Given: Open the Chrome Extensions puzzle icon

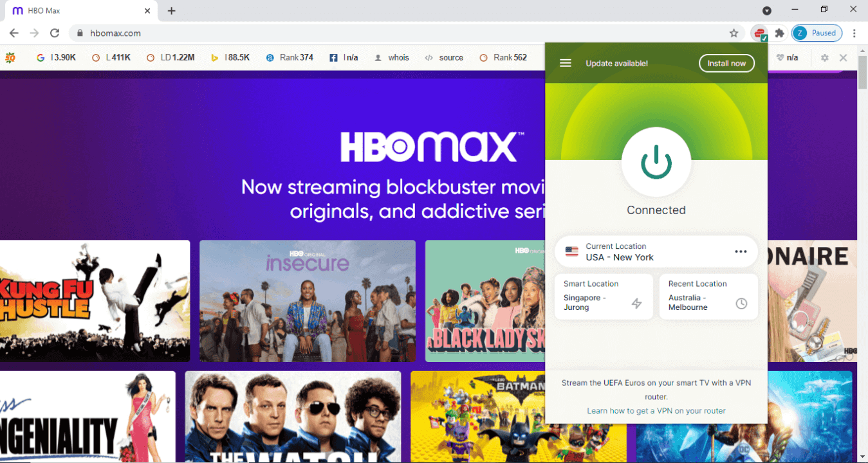Looking at the screenshot, I should pyautogui.click(x=779, y=33).
